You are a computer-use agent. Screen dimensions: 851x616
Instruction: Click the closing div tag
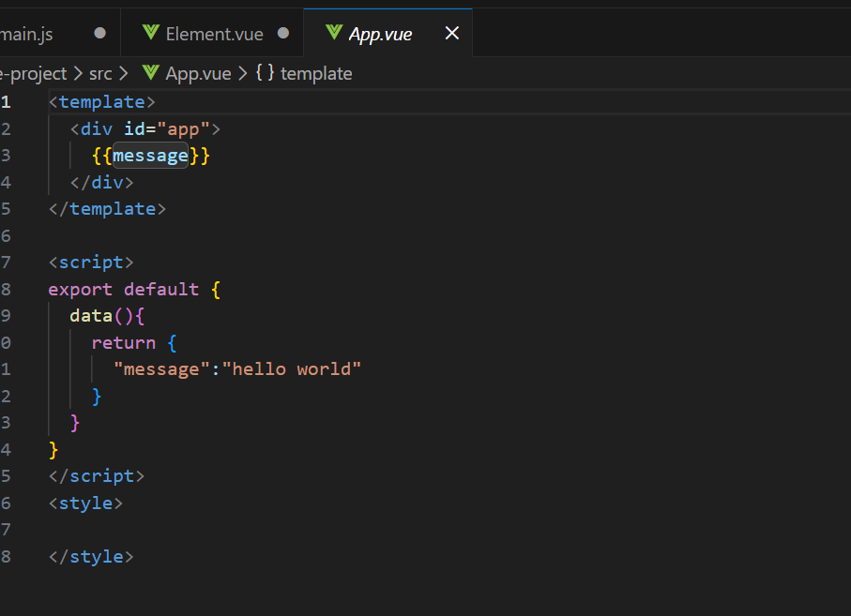101,182
